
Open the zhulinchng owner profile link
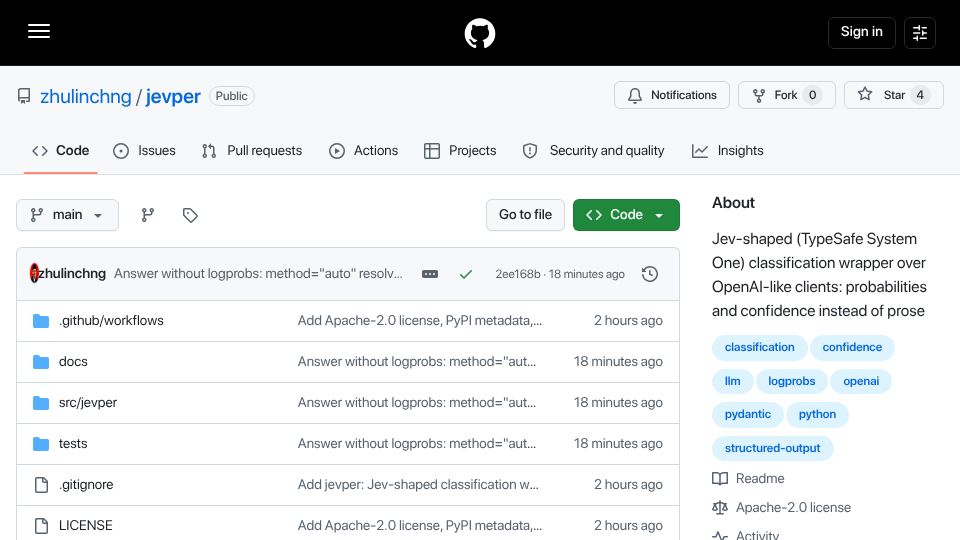[86, 96]
